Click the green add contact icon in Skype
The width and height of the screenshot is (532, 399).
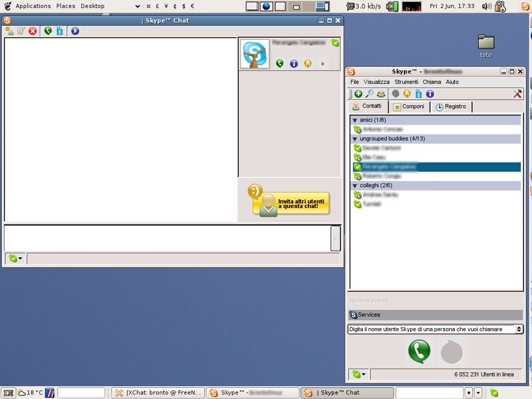[358, 94]
